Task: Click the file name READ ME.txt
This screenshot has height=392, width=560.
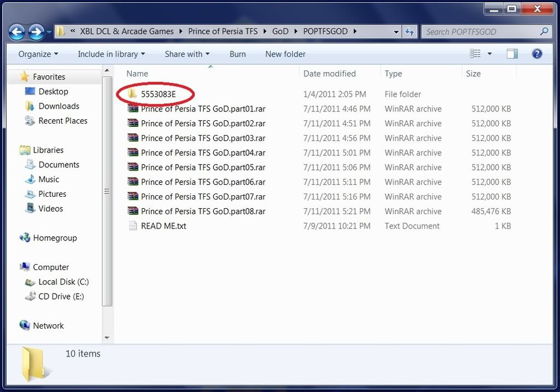Action: tap(164, 226)
